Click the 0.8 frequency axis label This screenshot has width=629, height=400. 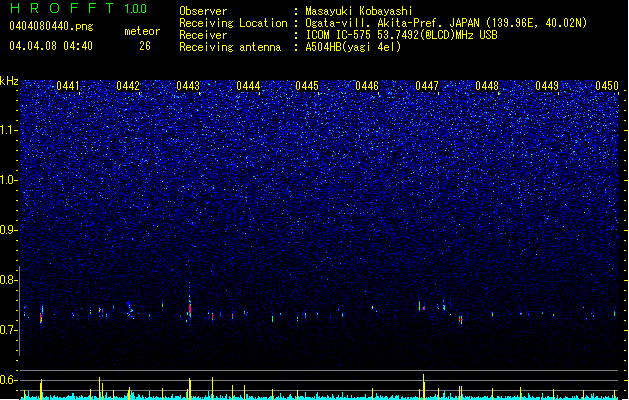(9, 280)
